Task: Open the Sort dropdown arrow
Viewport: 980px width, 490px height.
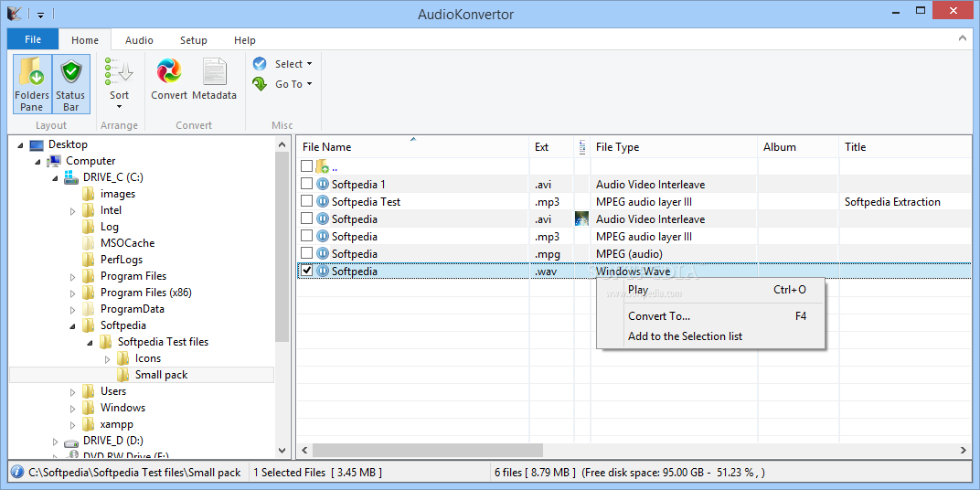Action: coord(119,108)
